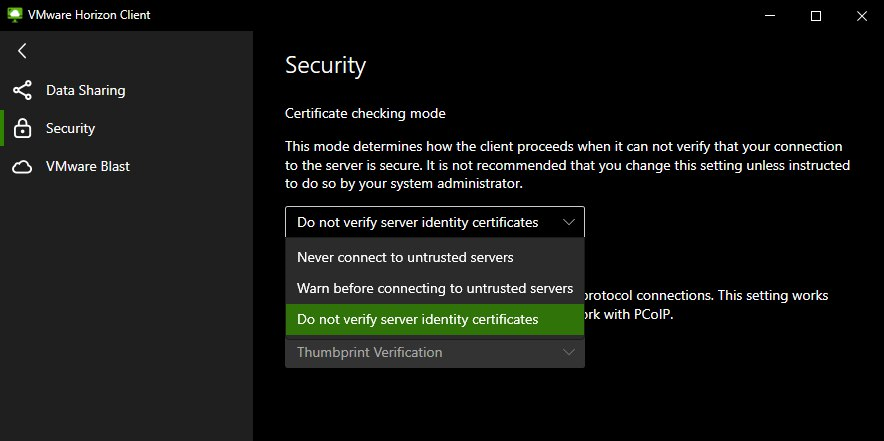Screen dimensions: 884x441
Task: Open the VMware Blast settings page
Action: tap(88, 167)
